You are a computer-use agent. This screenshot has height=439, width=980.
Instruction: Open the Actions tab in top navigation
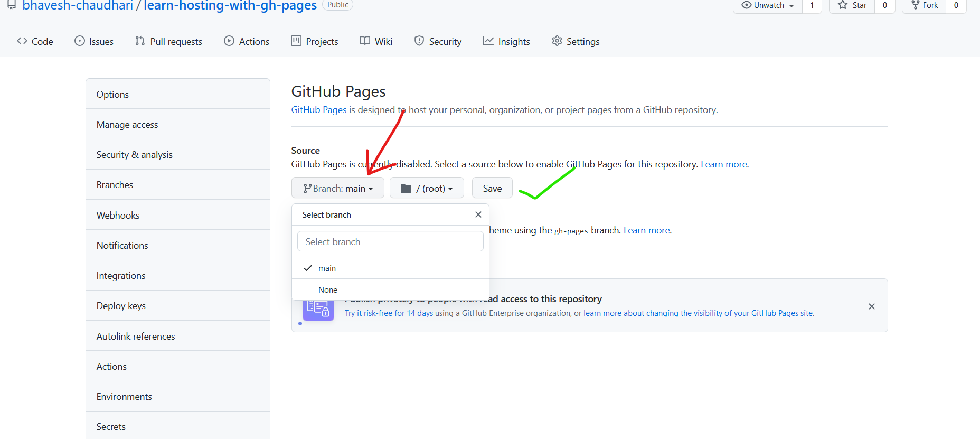coord(247,41)
